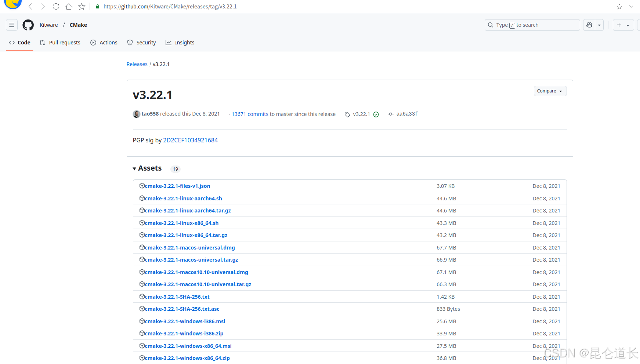Click the site lock icon in the address bar

click(98, 7)
